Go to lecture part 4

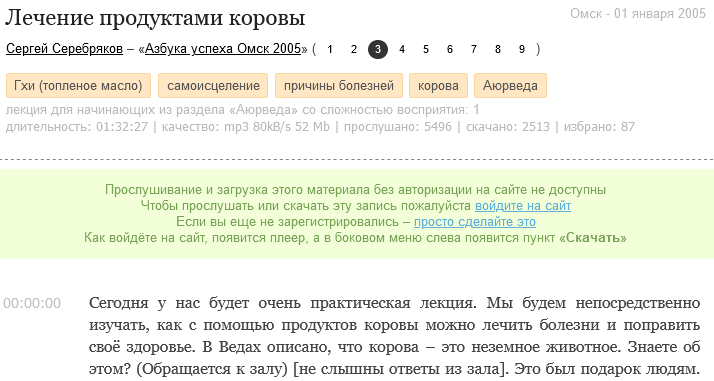pyautogui.click(x=402, y=49)
